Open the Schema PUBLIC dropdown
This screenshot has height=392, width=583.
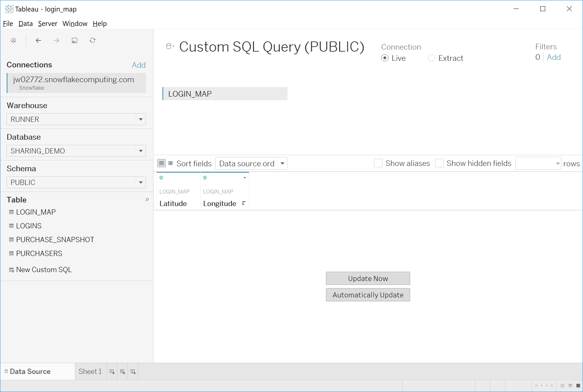[x=76, y=182]
